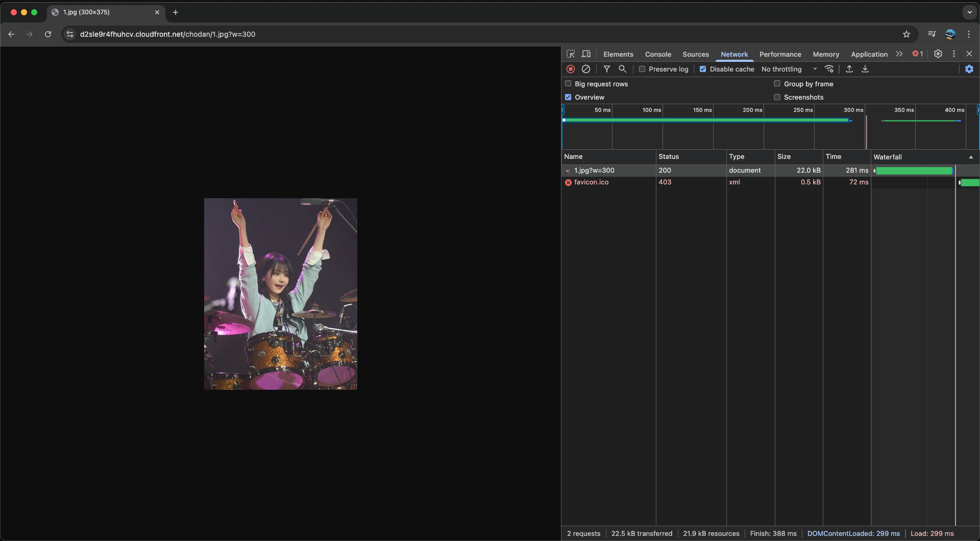The image size is (980, 541).
Task: Enable Big request rows checkbox
Action: pos(568,84)
